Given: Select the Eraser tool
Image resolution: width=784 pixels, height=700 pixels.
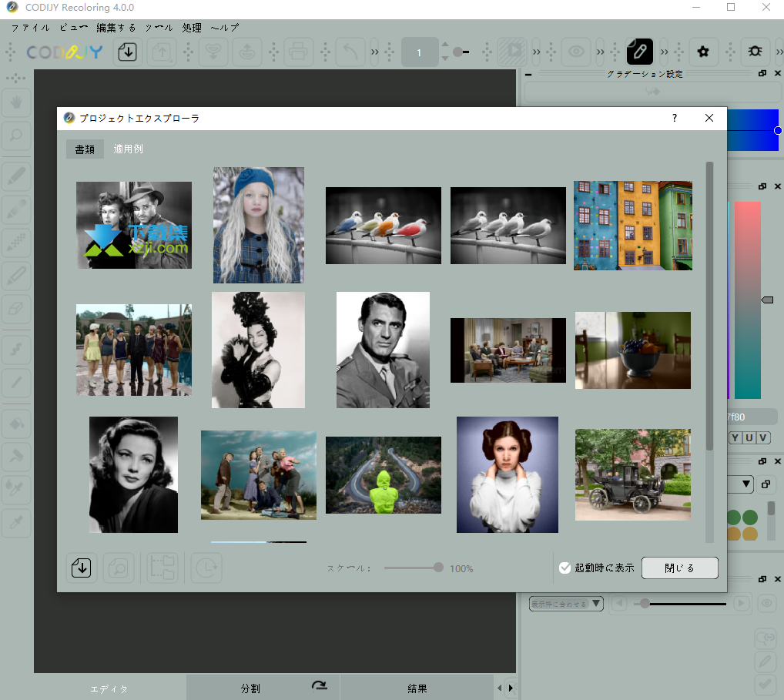Looking at the screenshot, I should coord(16,309).
